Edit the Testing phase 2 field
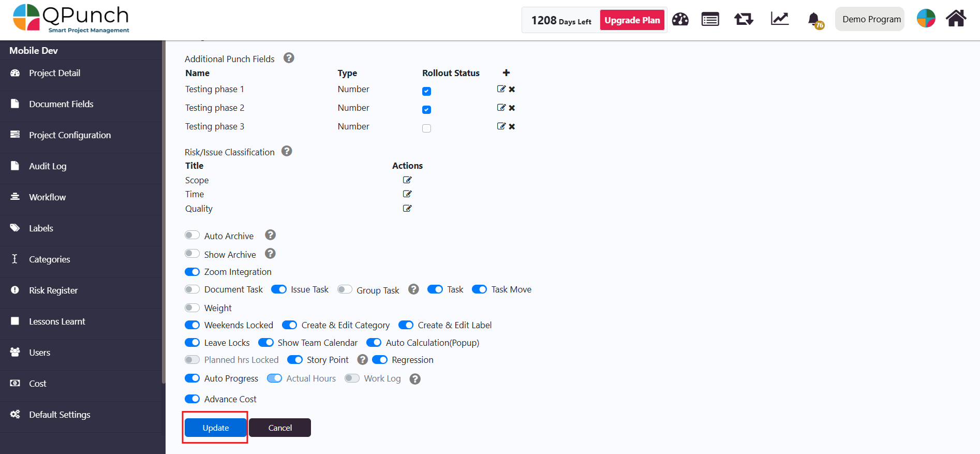 click(x=501, y=108)
